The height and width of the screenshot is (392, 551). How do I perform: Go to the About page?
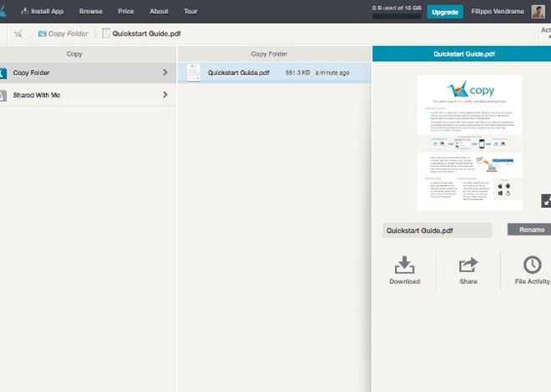[x=159, y=11]
